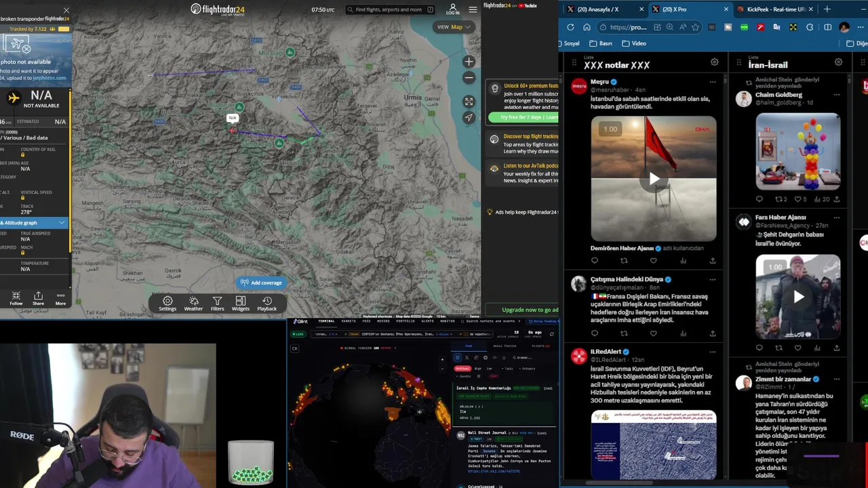This screenshot has width=868, height=488.
Task: Open Flightradar24 logo home link
Action: [218, 9]
